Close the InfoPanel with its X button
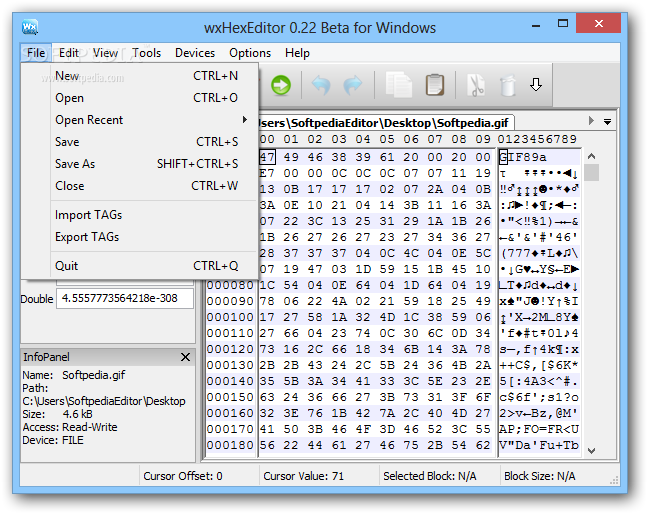Image resolution: width=648 pixels, height=514 pixels. pos(186,357)
